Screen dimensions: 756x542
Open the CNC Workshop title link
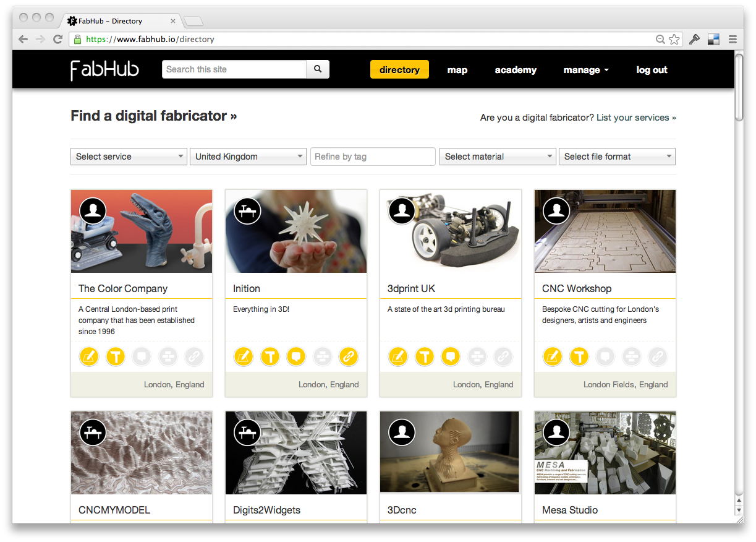(577, 288)
